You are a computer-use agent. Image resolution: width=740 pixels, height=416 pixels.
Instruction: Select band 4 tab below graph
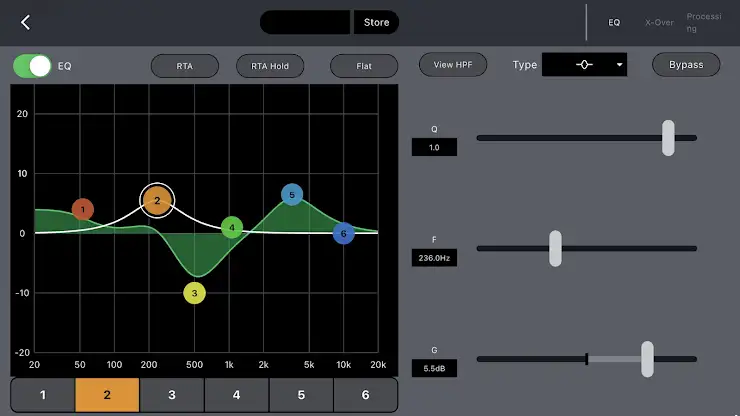tap(236, 395)
